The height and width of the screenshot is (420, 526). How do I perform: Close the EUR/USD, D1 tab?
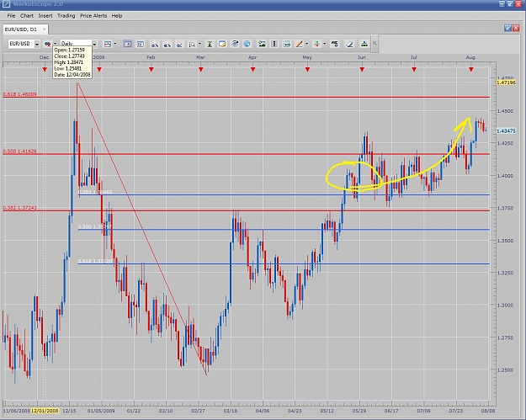(44, 29)
